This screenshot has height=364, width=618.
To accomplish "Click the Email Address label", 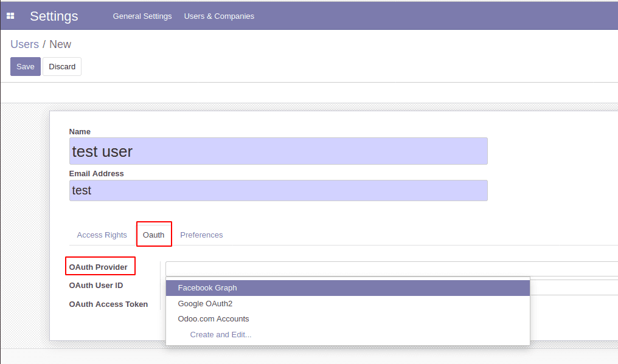I will pyautogui.click(x=96, y=174).
